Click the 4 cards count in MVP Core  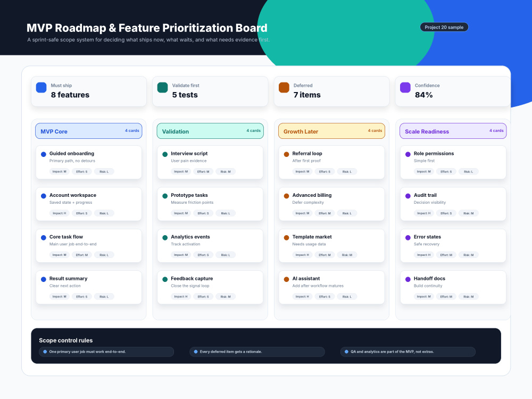coord(132,131)
